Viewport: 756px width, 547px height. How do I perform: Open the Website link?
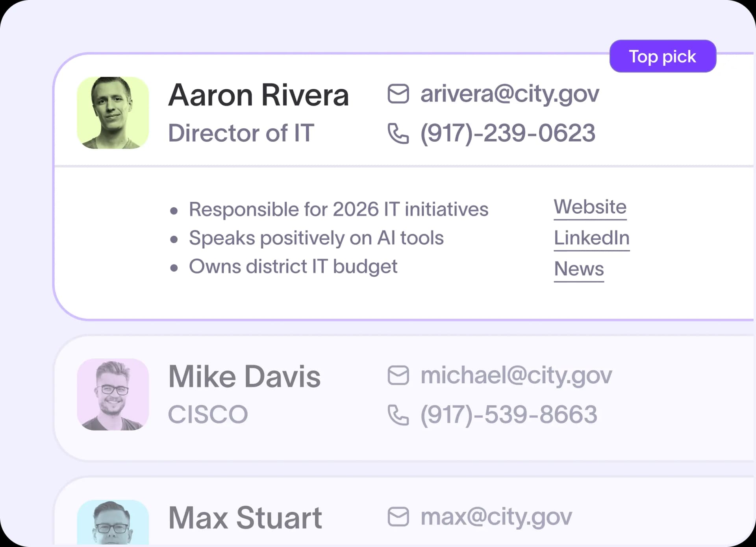click(590, 207)
